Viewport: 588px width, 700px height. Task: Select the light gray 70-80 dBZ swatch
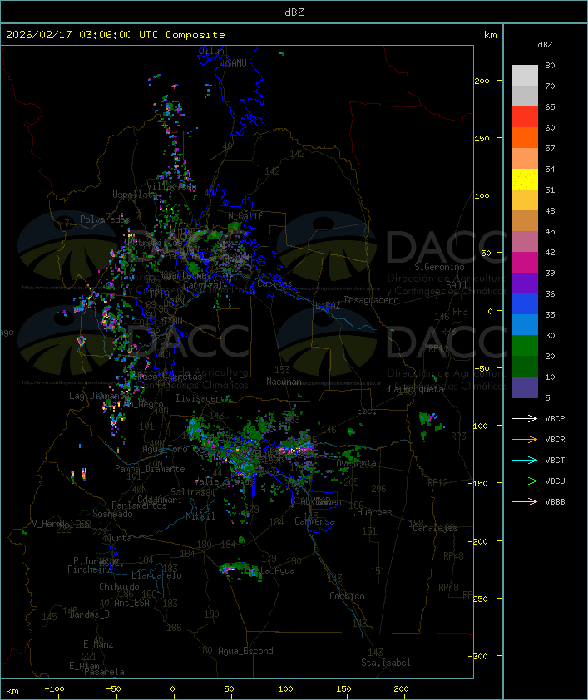525,76
